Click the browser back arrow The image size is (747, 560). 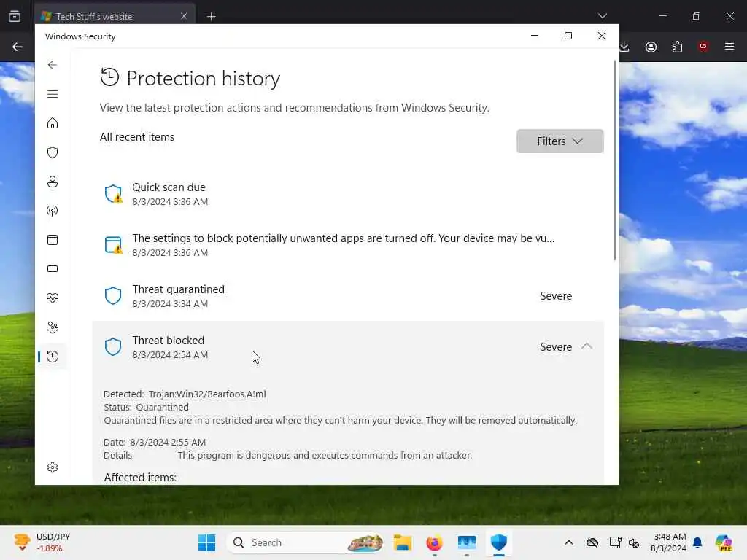(x=18, y=47)
